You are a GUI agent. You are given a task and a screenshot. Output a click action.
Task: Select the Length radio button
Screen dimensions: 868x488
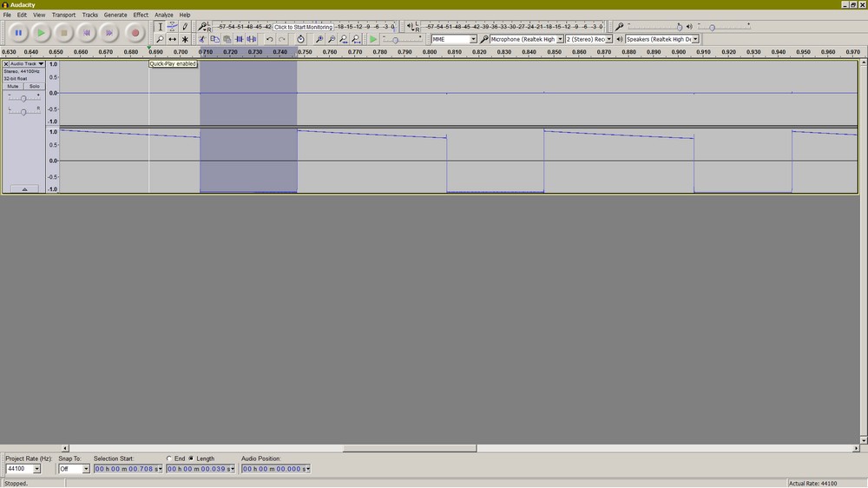pos(191,458)
